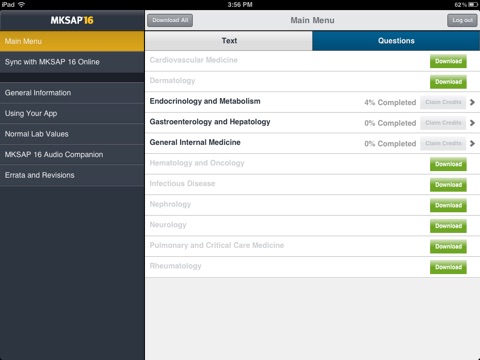Open MKSAP 16 Audio Companion
The height and width of the screenshot is (360, 480).
click(x=72, y=155)
